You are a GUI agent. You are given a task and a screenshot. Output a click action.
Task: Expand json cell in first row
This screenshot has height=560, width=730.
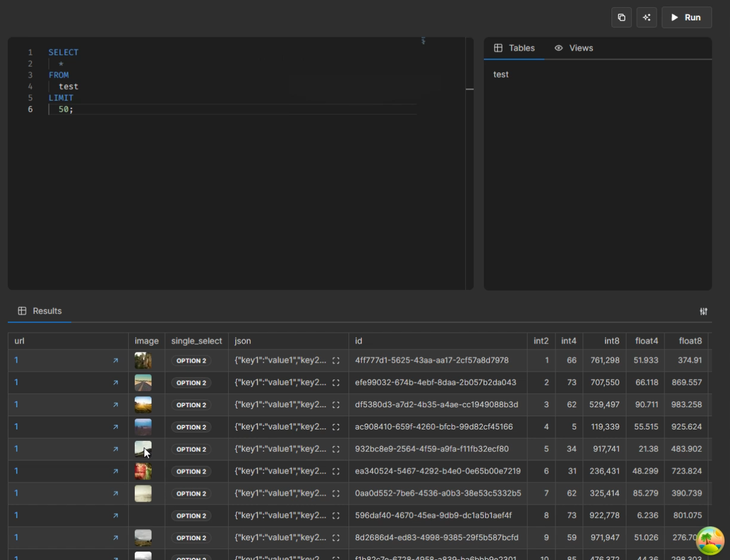point(336,361)
